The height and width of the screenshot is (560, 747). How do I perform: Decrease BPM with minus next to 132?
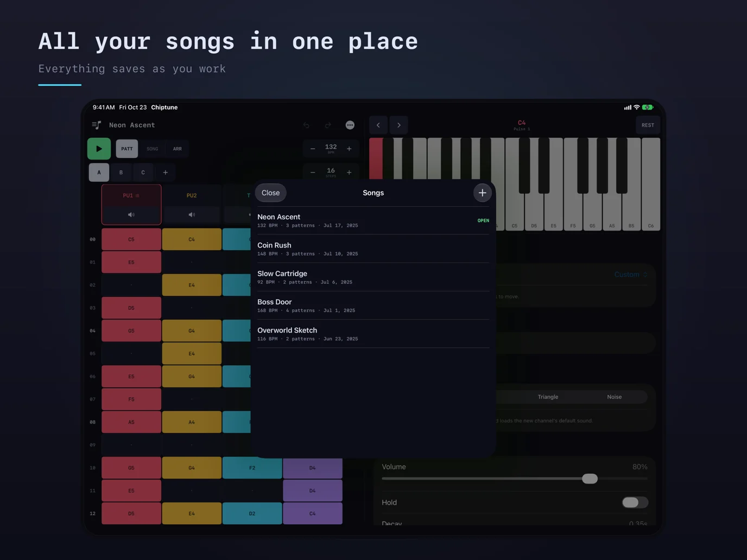(x=313, y=149)
